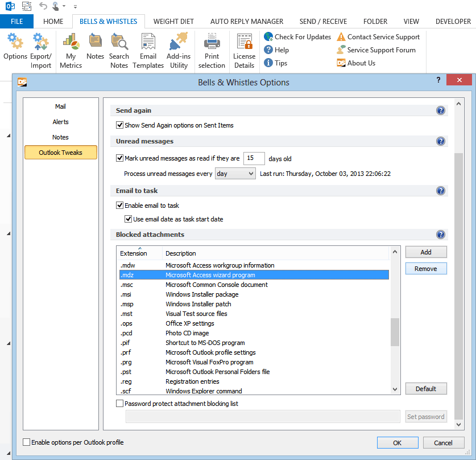
Task: Select Alerts options category
Action: [x=60, y=122]
